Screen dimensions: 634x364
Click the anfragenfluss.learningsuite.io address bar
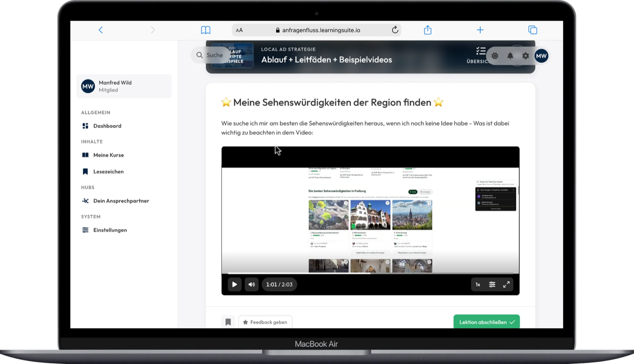[x=317, y=30]
